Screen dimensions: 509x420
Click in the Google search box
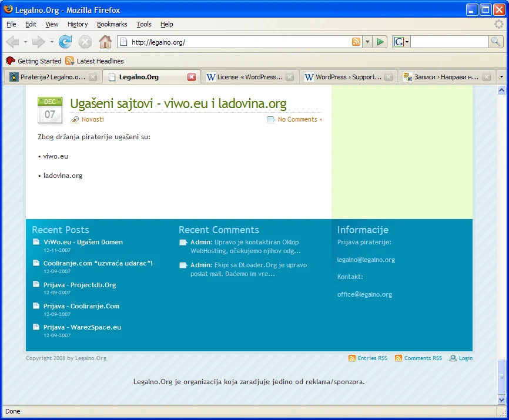tap(450, 42)
